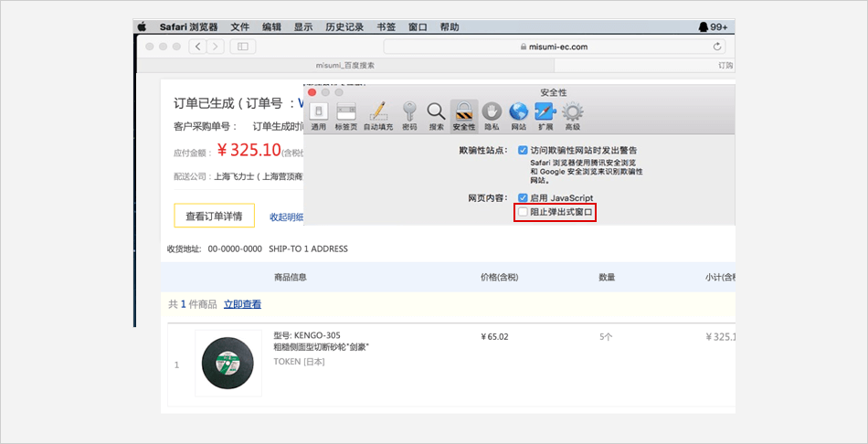868x444 pixels.
Task: Open the 密码 (Passwords) key icon
Action: tap(409, 113)
